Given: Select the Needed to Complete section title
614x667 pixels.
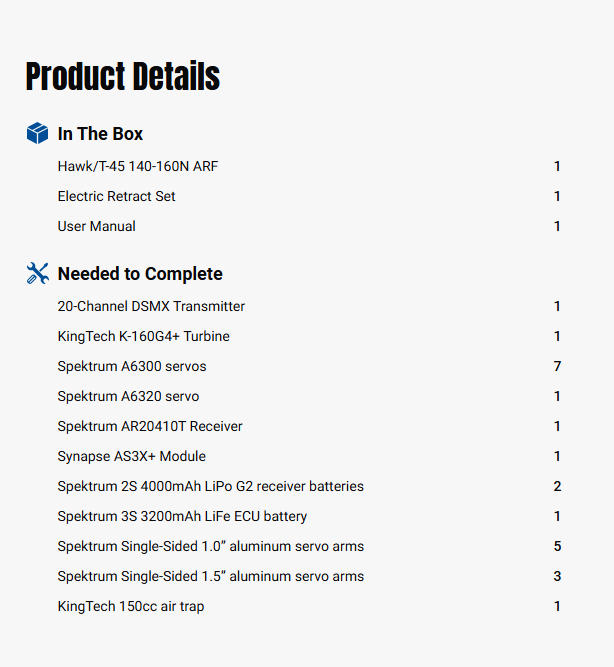Looking at the screenshot, I should point(140,274).
